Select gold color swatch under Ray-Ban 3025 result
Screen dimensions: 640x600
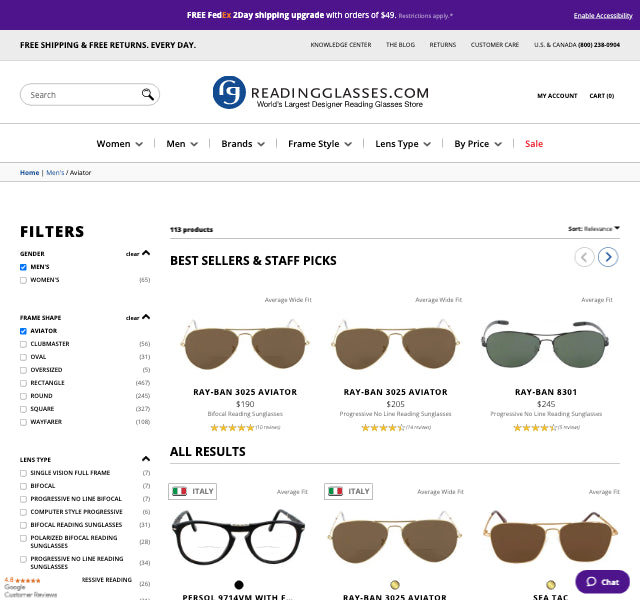395,585
